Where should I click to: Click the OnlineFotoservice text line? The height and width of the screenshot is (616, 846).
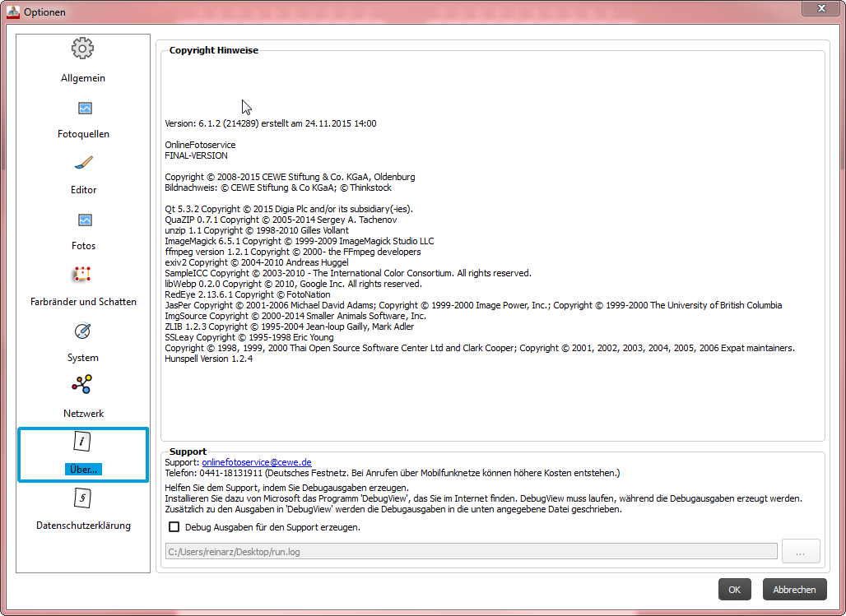click(x=200, y=145)
